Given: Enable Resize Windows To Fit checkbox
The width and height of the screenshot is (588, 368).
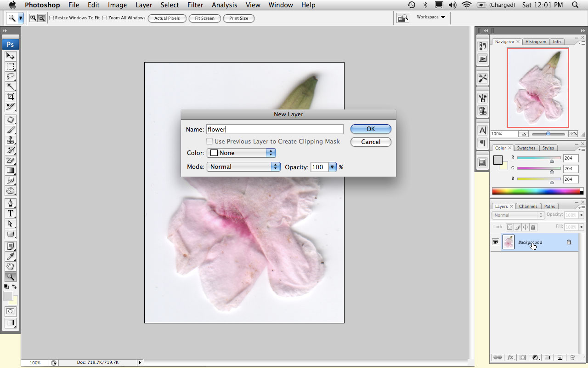Looking at the screenshot, I should point(51,18).
